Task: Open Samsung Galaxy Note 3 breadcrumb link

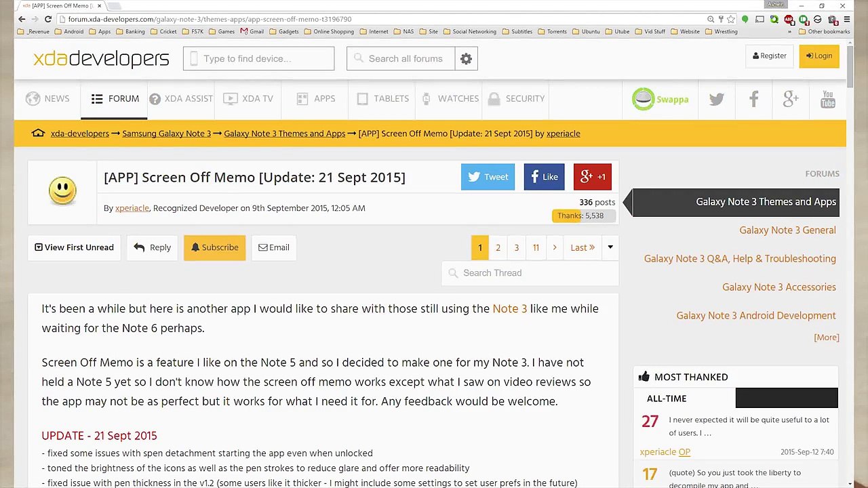Action: click(166, 134)
